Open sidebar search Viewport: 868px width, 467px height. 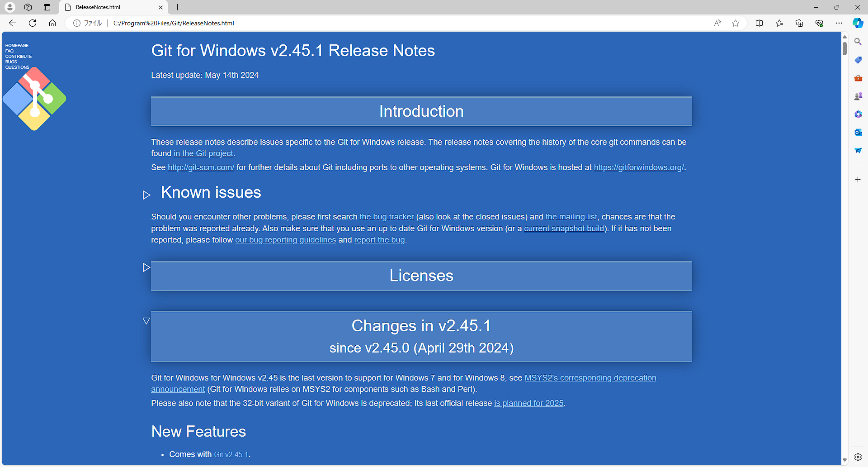tap(858, 41)
